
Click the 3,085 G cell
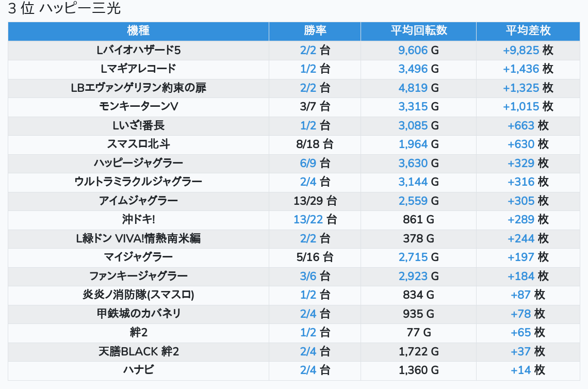coord(418,126)
